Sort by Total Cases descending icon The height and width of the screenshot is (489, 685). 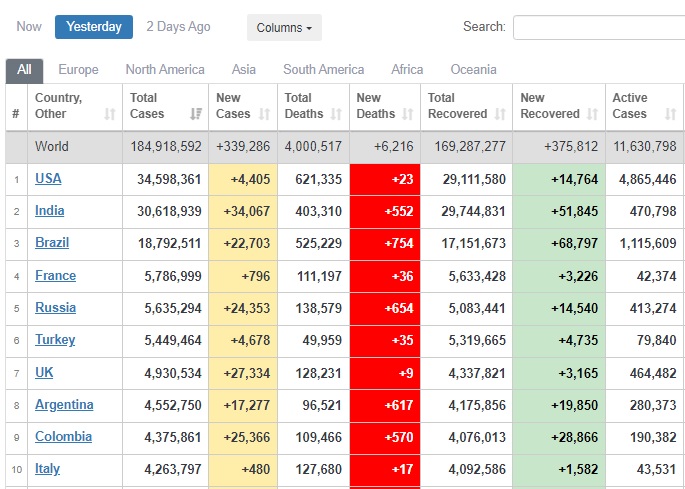(x=196, y=114)
